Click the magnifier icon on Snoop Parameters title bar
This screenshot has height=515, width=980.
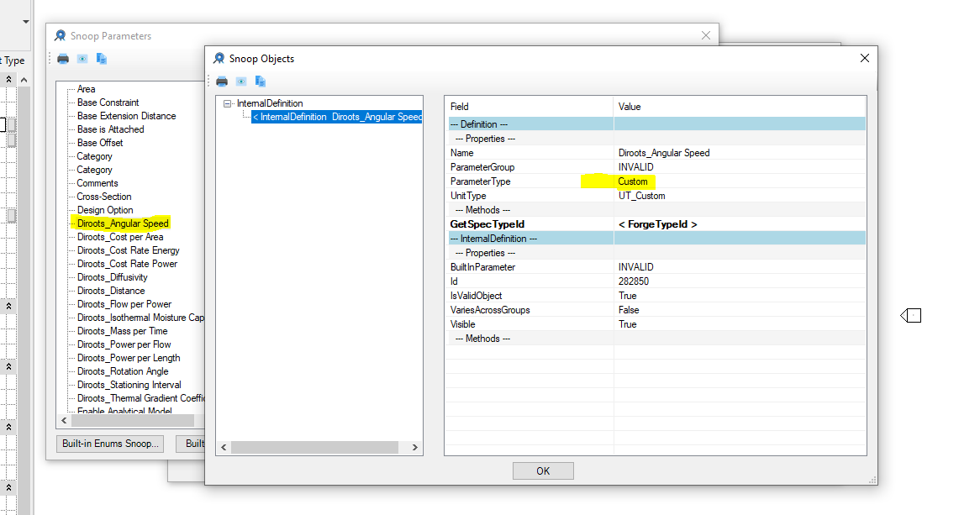tap(60, 35)
